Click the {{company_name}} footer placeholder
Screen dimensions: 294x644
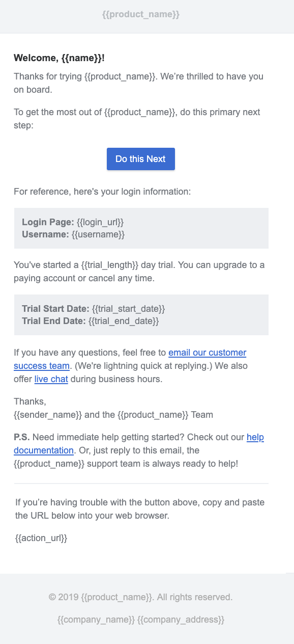pos(96,620)
